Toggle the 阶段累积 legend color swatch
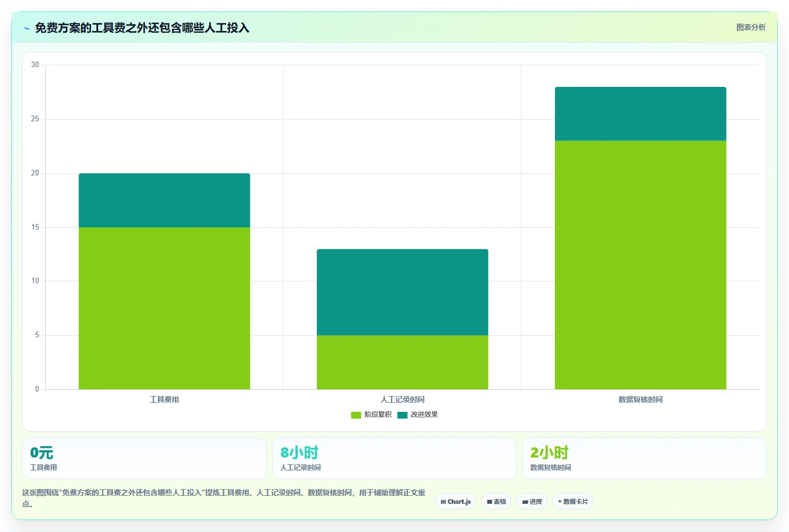This screenshot has width=789, height=532. (356, 415)
